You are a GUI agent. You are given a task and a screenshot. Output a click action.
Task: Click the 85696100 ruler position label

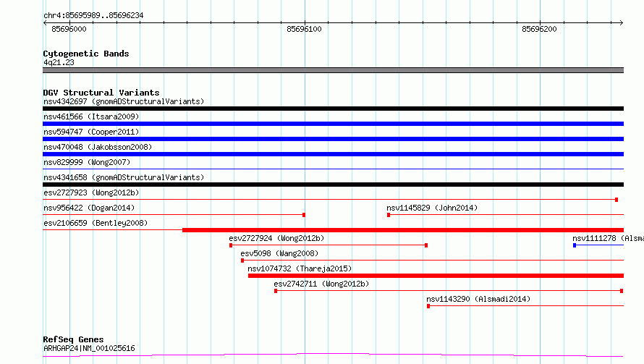click(x=304, y=29)
